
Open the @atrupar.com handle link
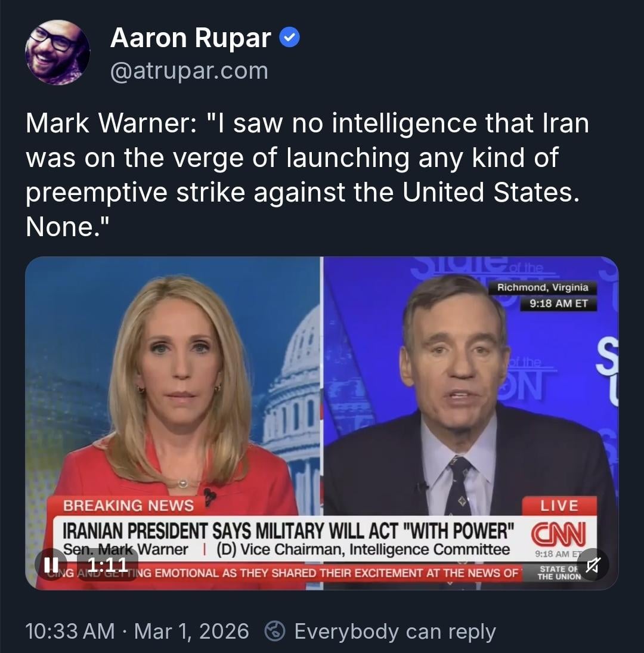[x=189, y=71]
